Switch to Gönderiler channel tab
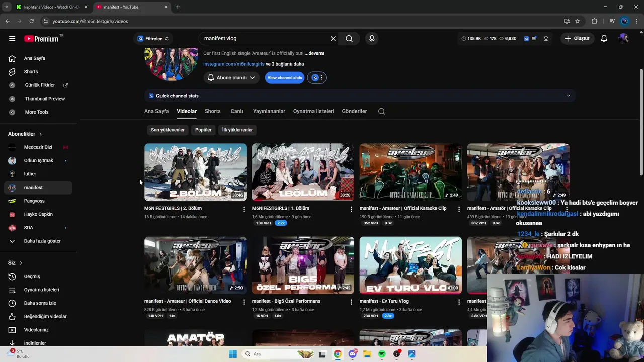This screenshot has height=362, width=644. tap(354, 111)
